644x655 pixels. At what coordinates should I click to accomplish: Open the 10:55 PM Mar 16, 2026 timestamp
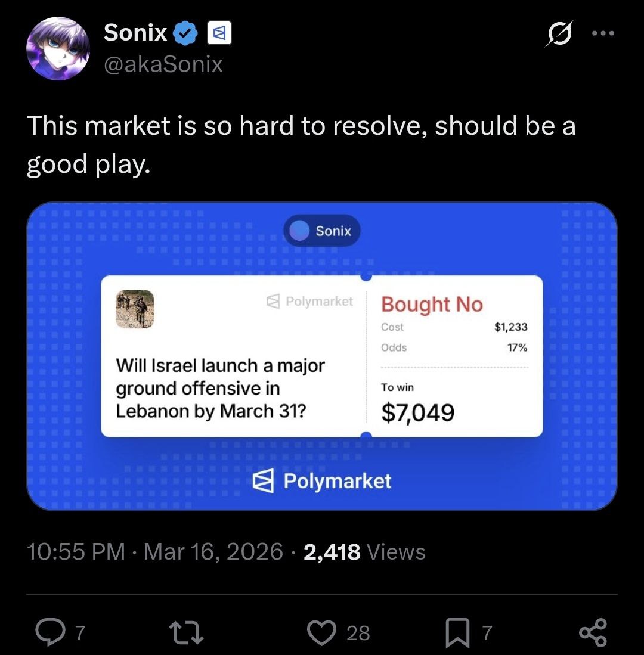155,551
